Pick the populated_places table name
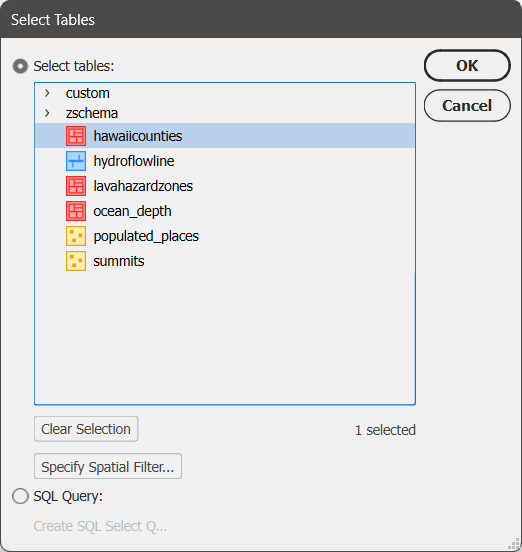Screen dimensions: 522x552 click(146, 236)
